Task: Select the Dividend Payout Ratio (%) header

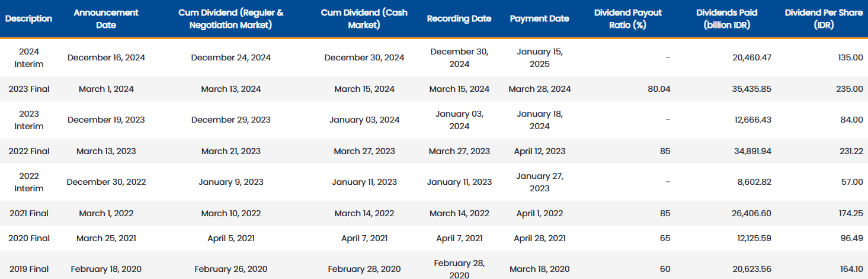Action: (628, 18)
